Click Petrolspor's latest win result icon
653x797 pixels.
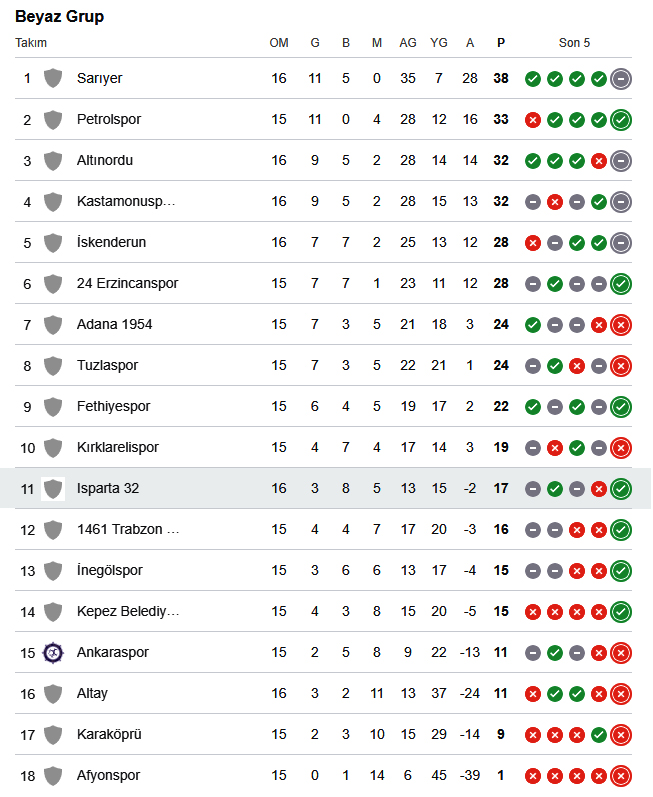point(620,120)
